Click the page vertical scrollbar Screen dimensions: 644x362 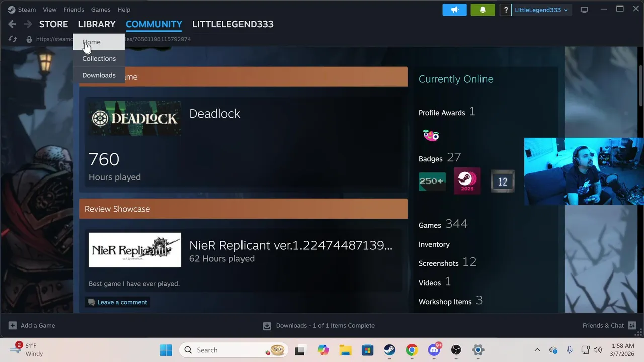640,85
